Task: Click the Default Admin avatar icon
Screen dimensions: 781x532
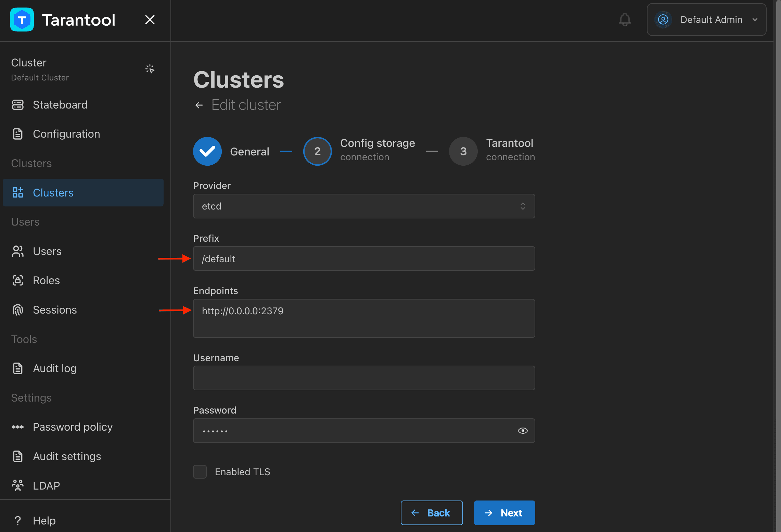Action: [x=663, y=20]
